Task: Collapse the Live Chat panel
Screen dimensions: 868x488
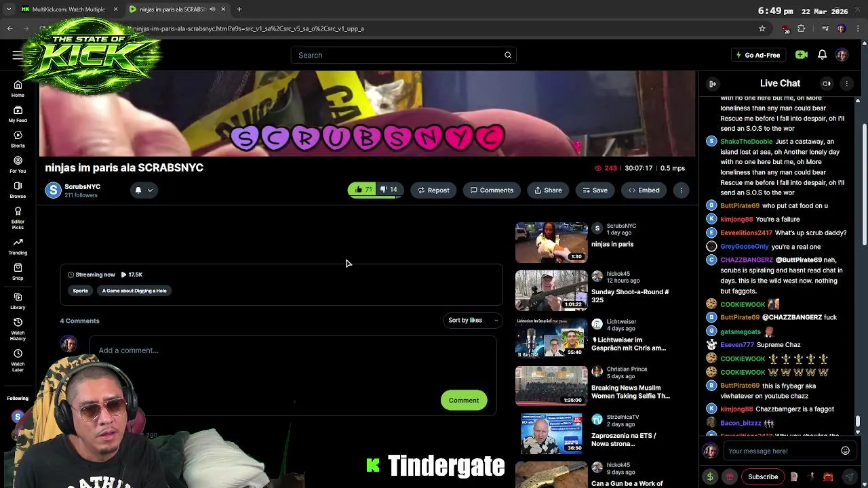Action: pyautogui.click(x=712, y=83)
